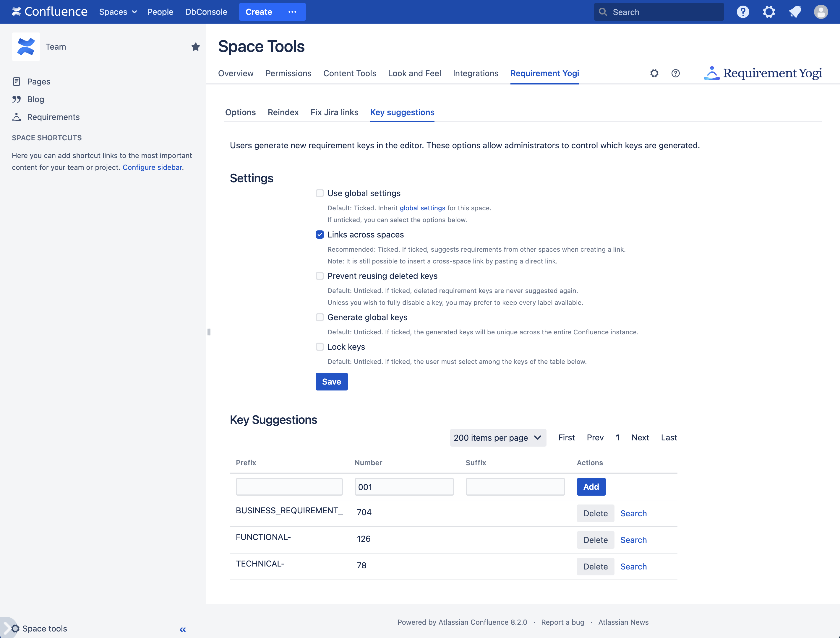Click the favourite star next to Team

[195, 47]
